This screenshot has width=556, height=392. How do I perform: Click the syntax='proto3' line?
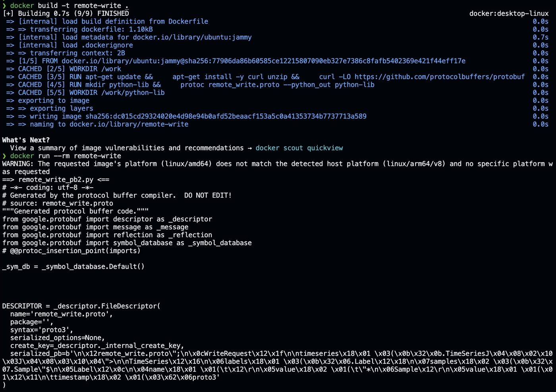coord(42,330)
